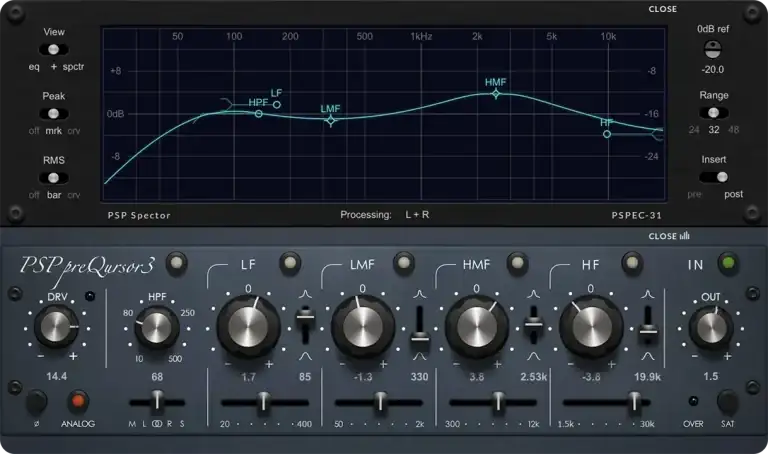Toggle the Peak off/mrk/crv switch

pyautogui.click(x=53, y=114)
